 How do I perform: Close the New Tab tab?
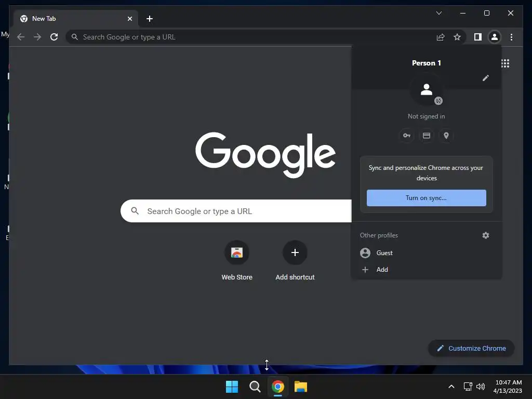[129, 19]
